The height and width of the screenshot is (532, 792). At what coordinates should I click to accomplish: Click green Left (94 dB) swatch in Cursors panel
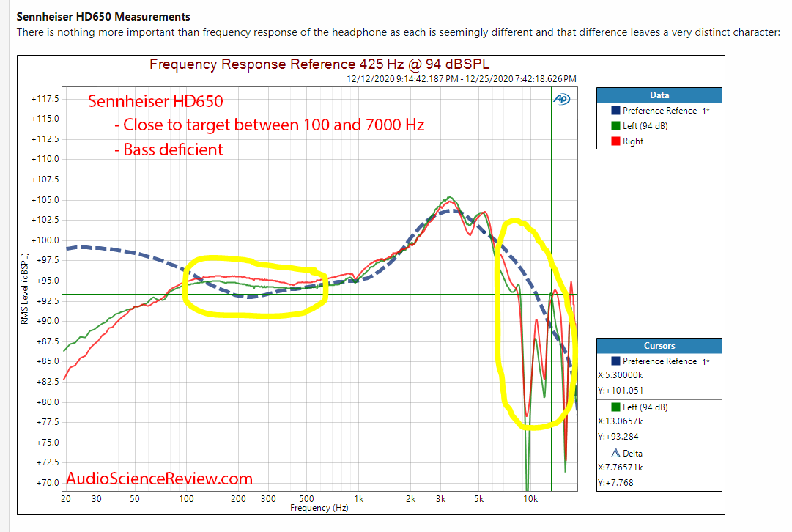615,407
